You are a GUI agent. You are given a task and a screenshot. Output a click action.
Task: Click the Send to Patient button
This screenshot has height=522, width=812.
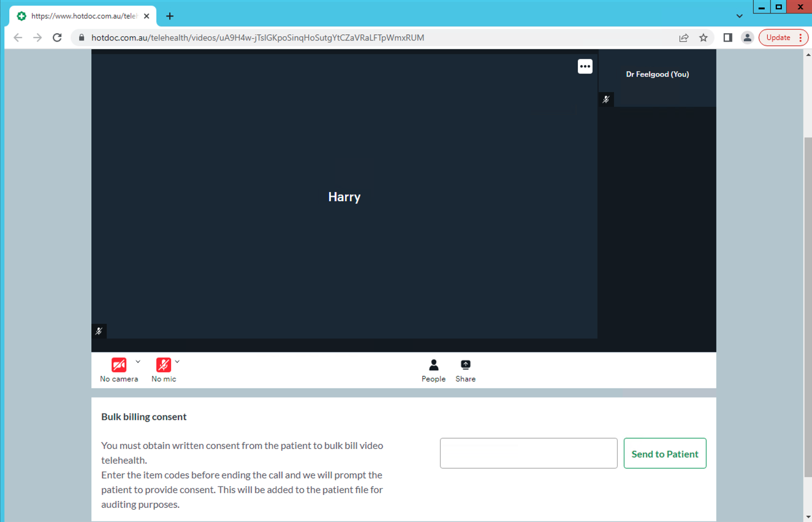pyautogui.click(x=665, y=453)
